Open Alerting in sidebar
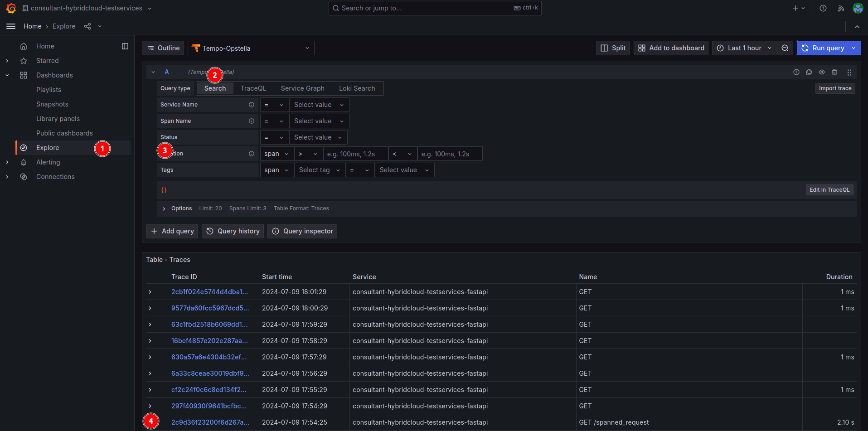 click(48, 162)
